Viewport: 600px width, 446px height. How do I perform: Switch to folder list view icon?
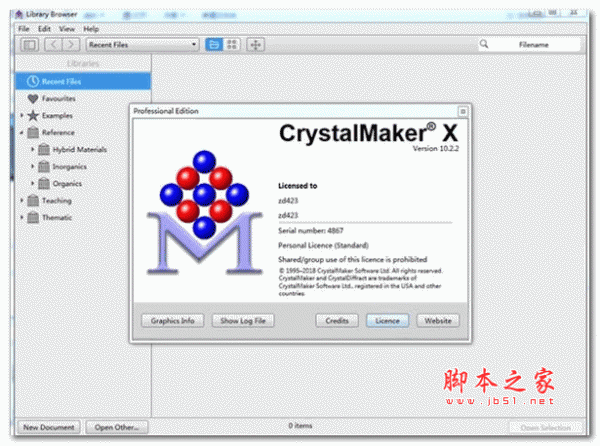click(214, 45)
